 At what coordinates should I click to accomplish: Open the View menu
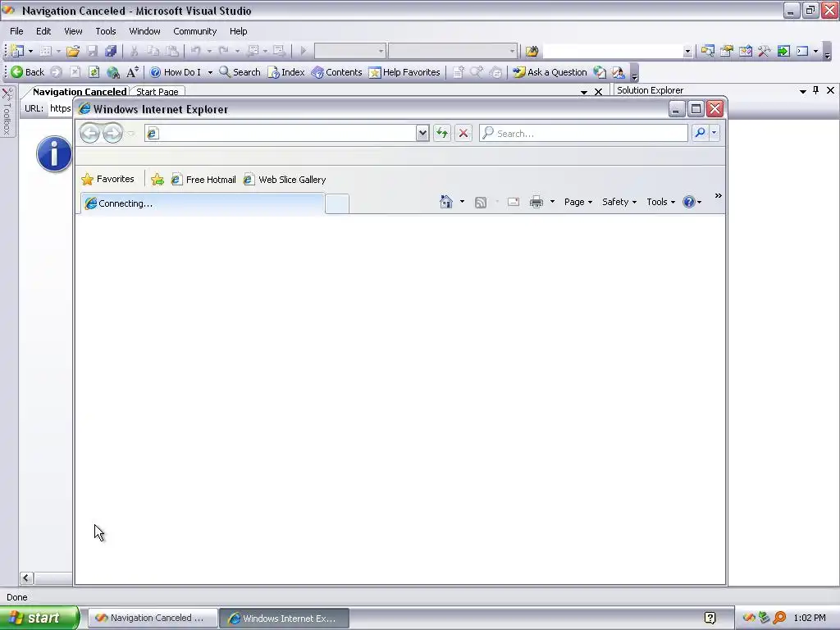click(x=73, y=31)
